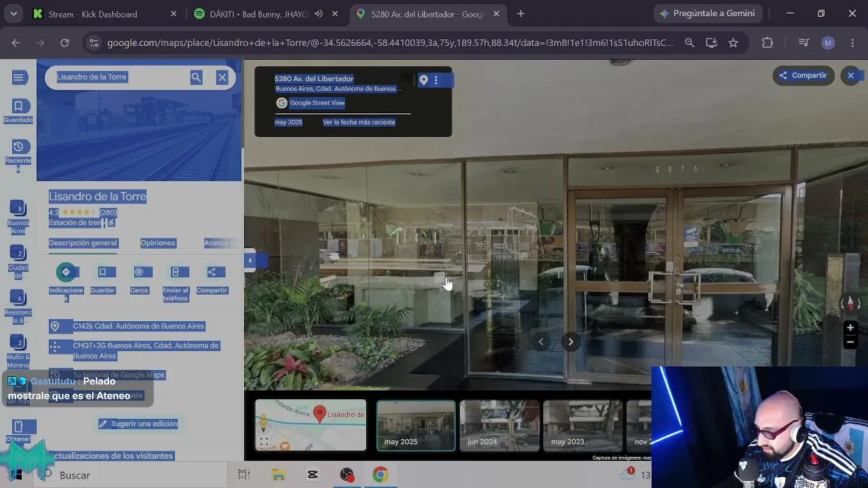The width and height of the screenshot is (868, 488).
Task: Select the may 2023 Street View thumbnail
Action: [583, 426]
